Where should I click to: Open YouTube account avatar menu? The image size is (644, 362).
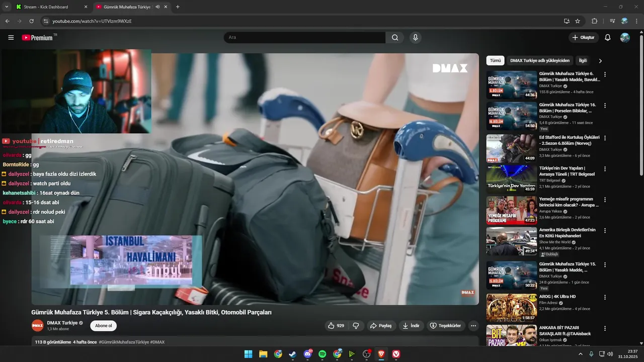point(625,37)
